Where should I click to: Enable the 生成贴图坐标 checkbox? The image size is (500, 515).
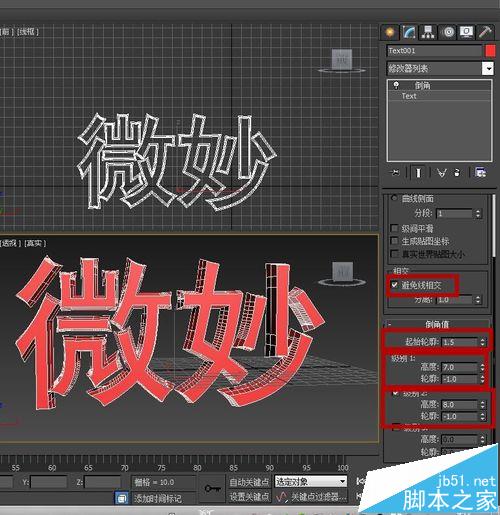coord(394,241)
